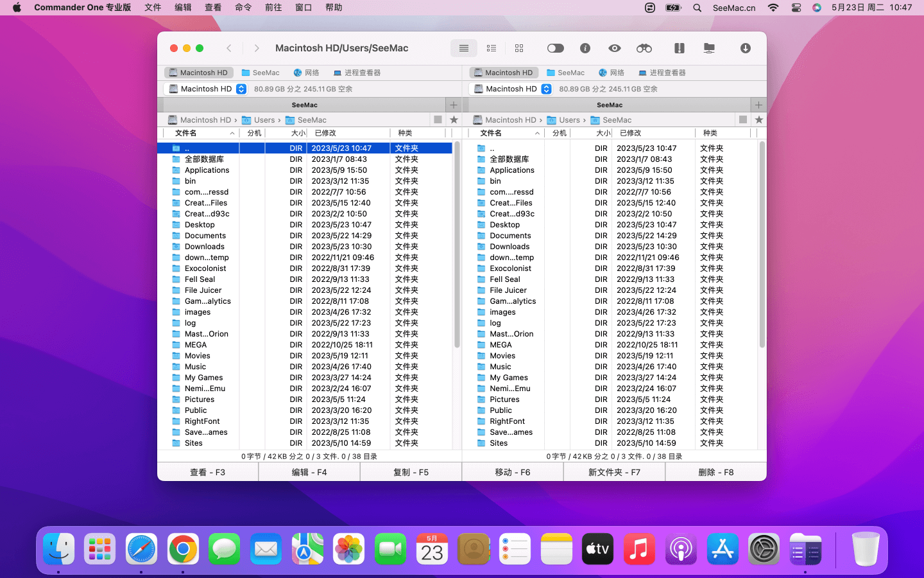
Task: Select the 进程查看器 tab in left panel
Action: tap(357, 73)
